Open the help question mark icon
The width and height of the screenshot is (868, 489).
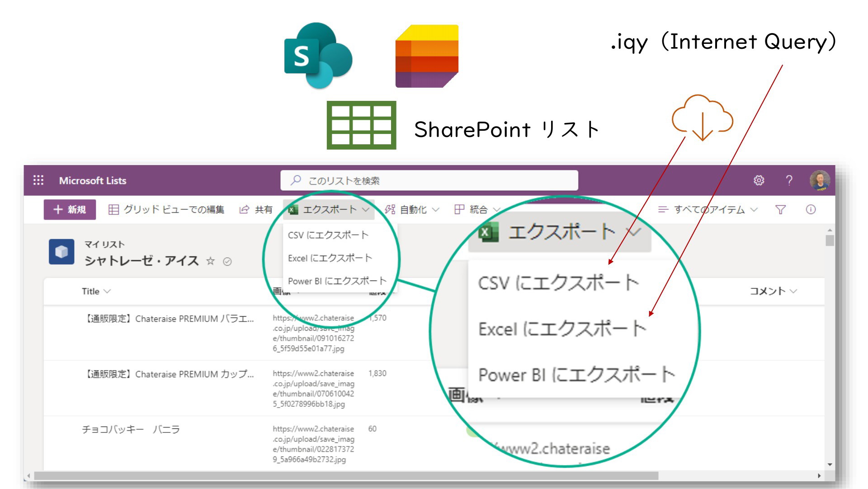click(789, 180)
